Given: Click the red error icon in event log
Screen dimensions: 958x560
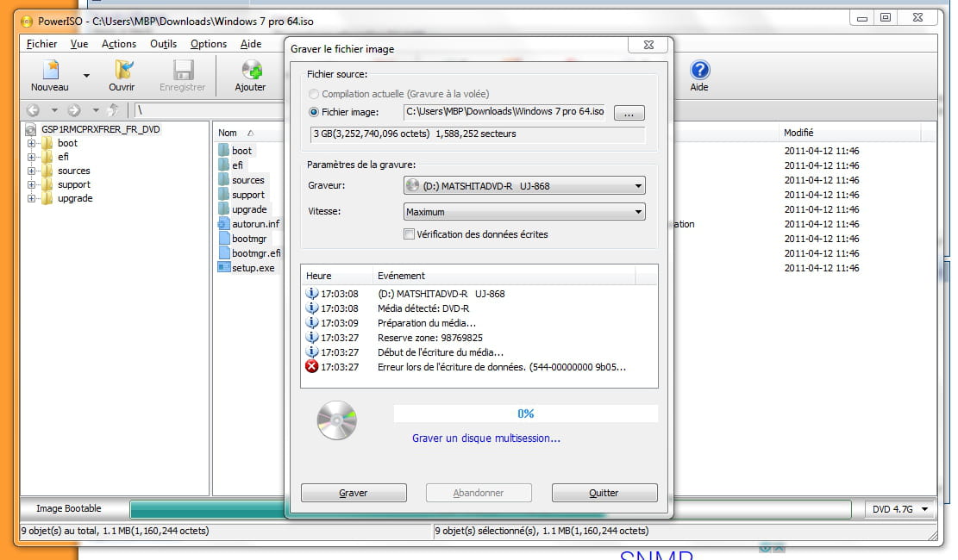Looking at the screenshot, I should pyautogui.click(x=311, y=366).
